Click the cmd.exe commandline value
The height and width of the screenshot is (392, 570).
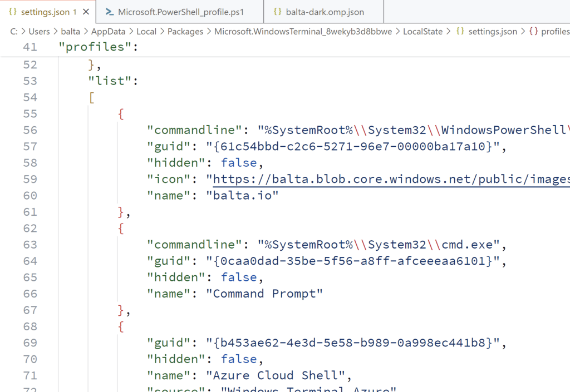(x=379, y=245)
